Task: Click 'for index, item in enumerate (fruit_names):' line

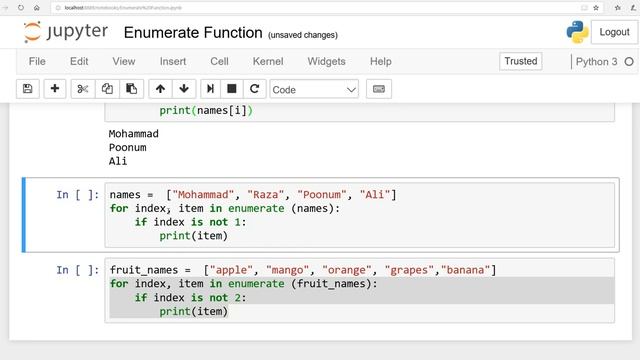Action: click(x=244, y=284)
